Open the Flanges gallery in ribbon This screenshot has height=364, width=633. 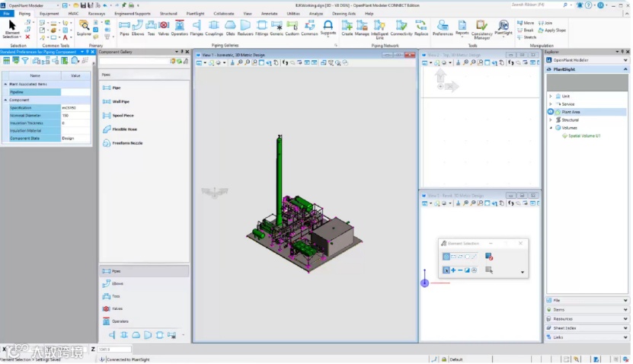pyautogui.click(x=197, y=28)
